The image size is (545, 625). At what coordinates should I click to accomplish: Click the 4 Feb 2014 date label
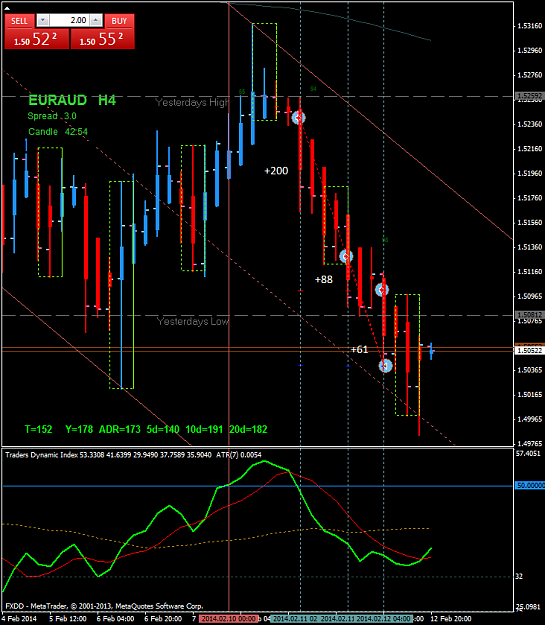coord(19,619)
